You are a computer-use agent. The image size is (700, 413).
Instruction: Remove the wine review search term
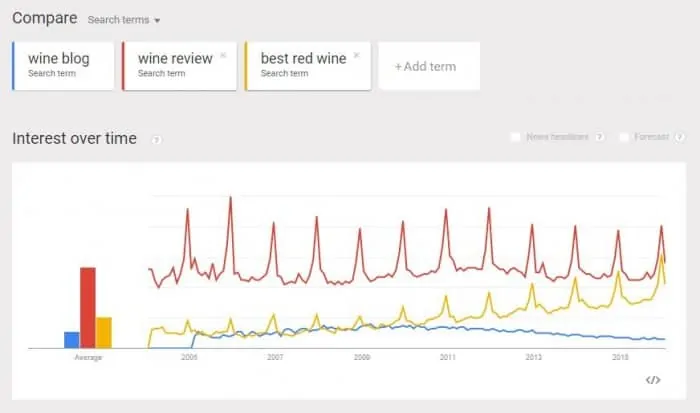(223, 55)
